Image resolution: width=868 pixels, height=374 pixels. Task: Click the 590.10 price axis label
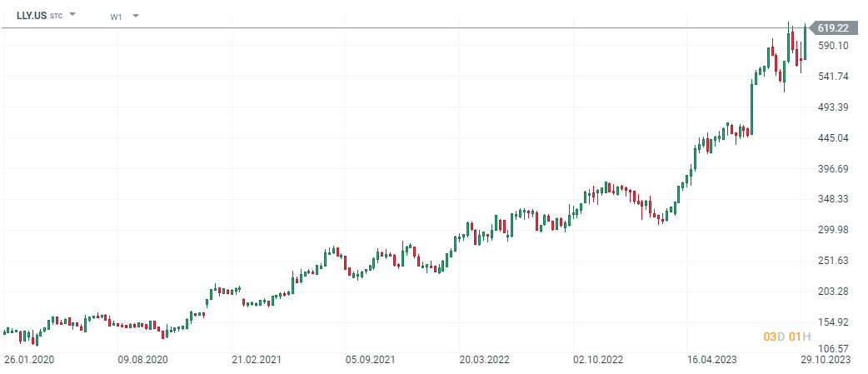point(833,46)
